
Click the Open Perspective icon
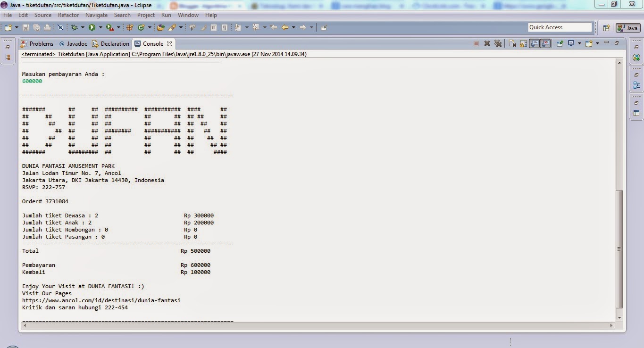[607, 28]
